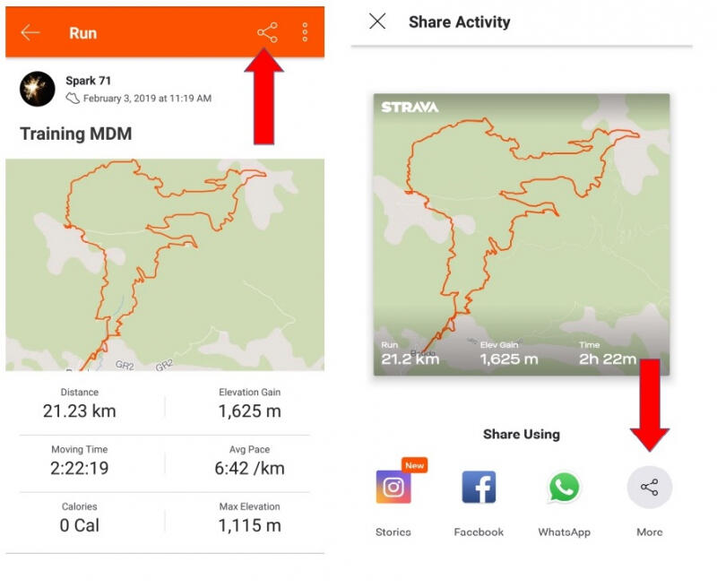Tap the Moving Time 2:22:19 stat
The width and height of the screenshot is (717, 588).
(x=80, y=461)
